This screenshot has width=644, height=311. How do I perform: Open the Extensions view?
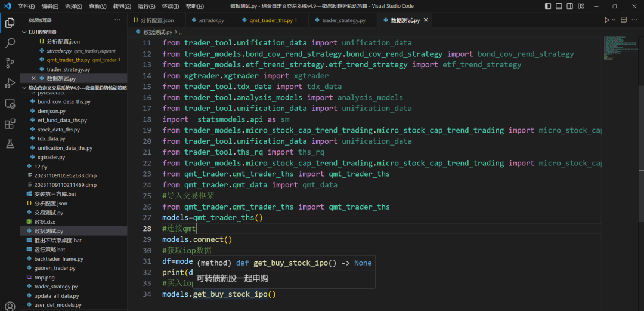pyautogui.click(x=10, y=124)
